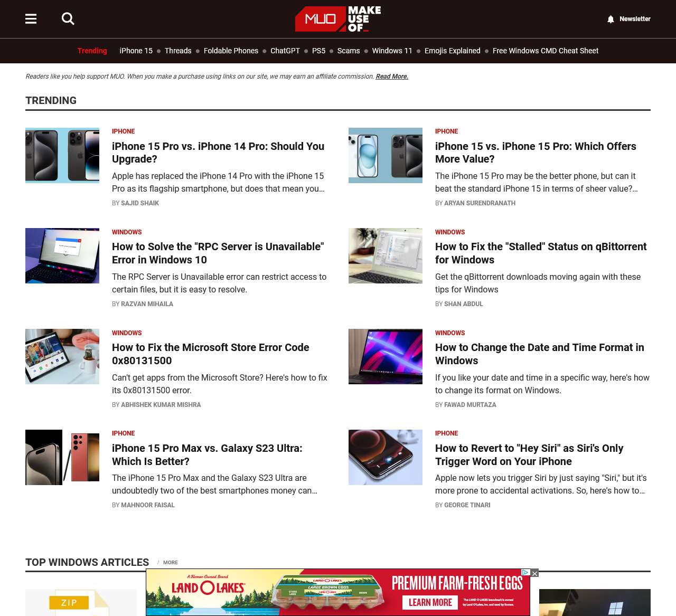Click the AdChoices icon on banner
The height and width of the screenshot is (616, 676).
tap(525, 572)
